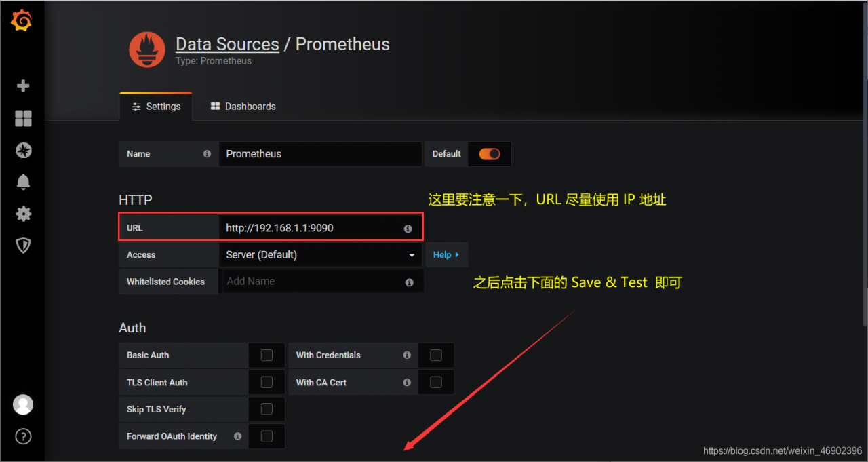Click the Name input field containing Prometheus
Viewport: 868px width, 462px height.
320,154
